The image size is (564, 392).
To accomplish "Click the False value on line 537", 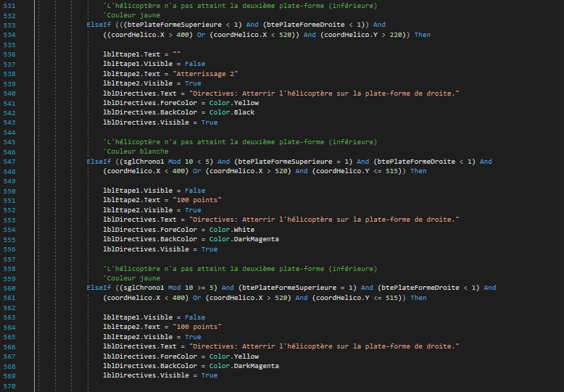I will [x=195, y=64].
